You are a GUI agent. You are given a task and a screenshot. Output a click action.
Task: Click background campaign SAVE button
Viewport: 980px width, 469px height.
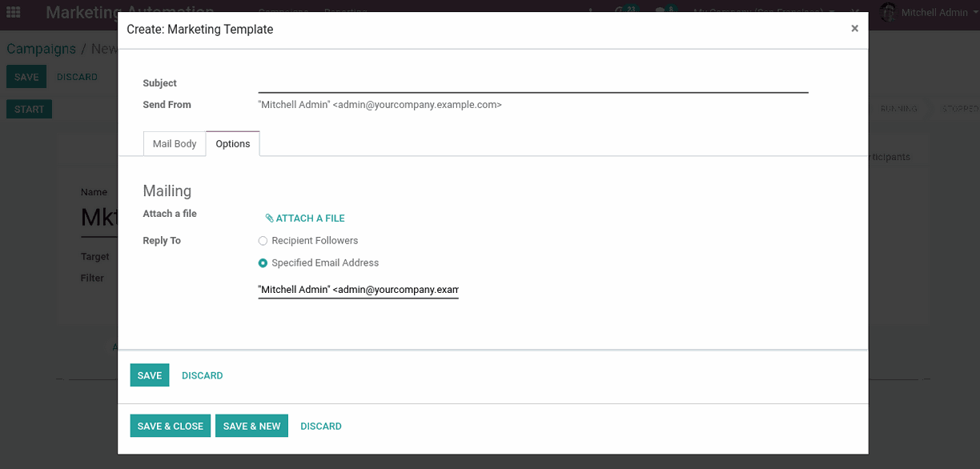point(26,77)
